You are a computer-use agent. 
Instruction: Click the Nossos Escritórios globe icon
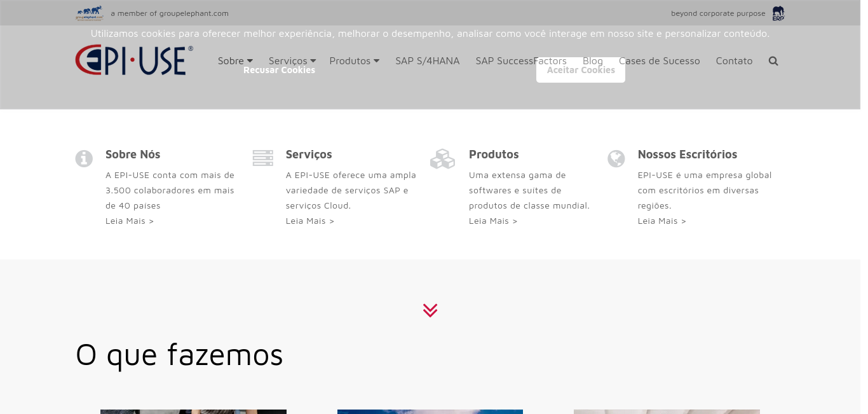(616, 158)
